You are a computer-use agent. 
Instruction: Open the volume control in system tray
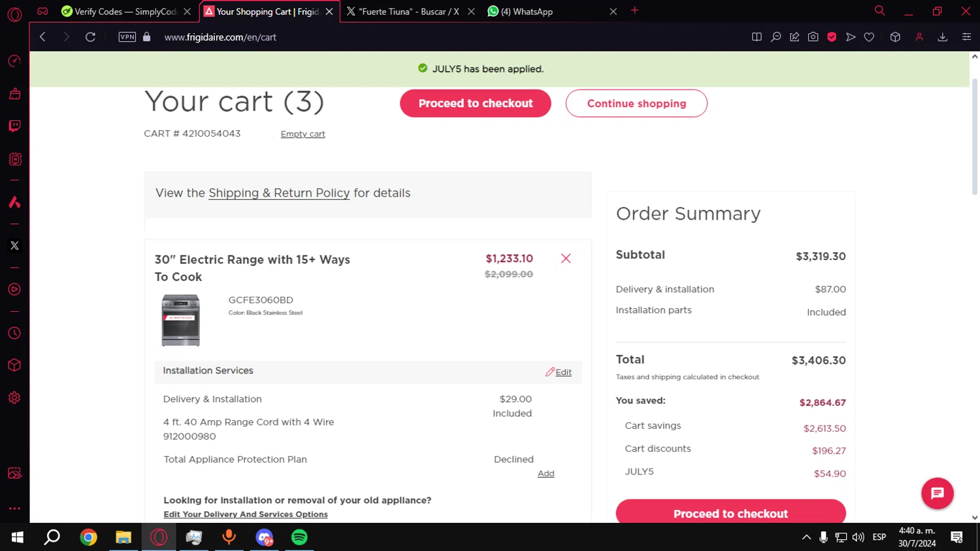tap(858, 537)
